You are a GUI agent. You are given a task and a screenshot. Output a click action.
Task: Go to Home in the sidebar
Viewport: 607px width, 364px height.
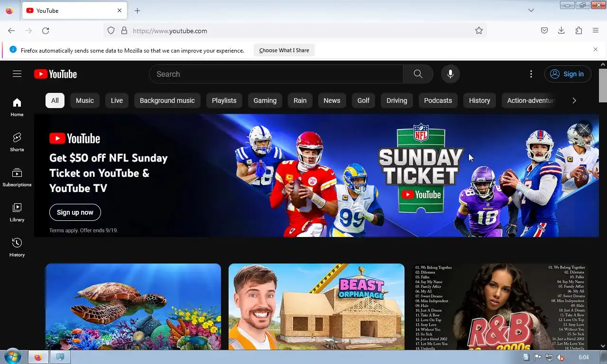point(17,107)
